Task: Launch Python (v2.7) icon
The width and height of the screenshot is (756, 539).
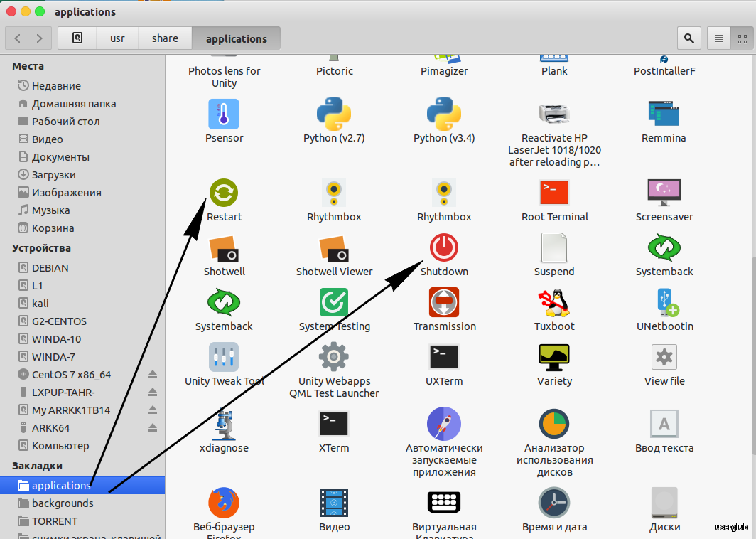Action: pos(334,114)
